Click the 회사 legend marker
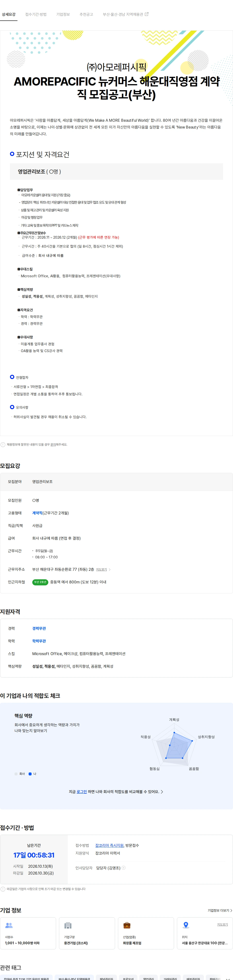The width and height of the screenshot is (233, 980). [x=16, y=774]
